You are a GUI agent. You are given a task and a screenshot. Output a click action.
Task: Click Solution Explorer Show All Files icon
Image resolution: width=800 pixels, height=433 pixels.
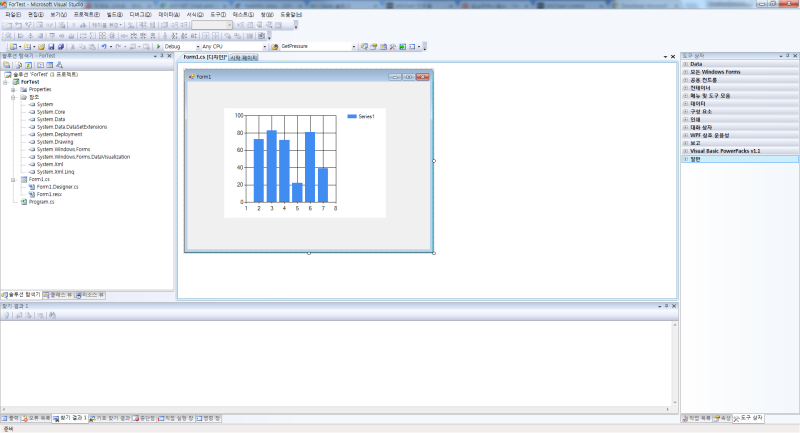(x=18, y=65)
